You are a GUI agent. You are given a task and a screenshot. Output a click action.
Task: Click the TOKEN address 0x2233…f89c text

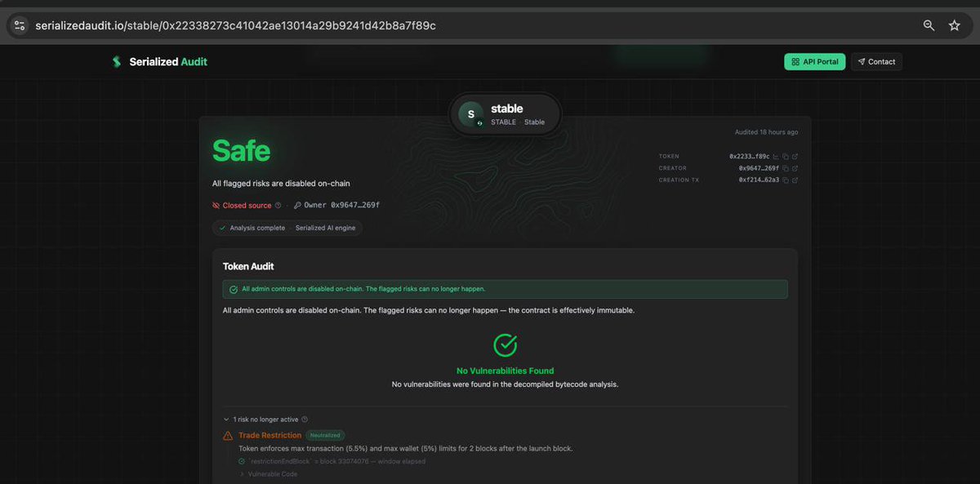click(749, 157)
